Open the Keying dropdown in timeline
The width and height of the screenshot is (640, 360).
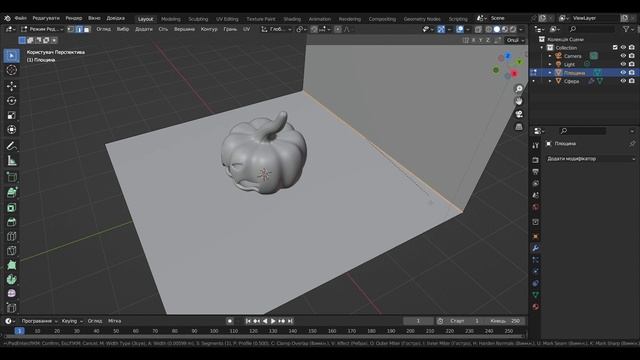click(72, 321)
